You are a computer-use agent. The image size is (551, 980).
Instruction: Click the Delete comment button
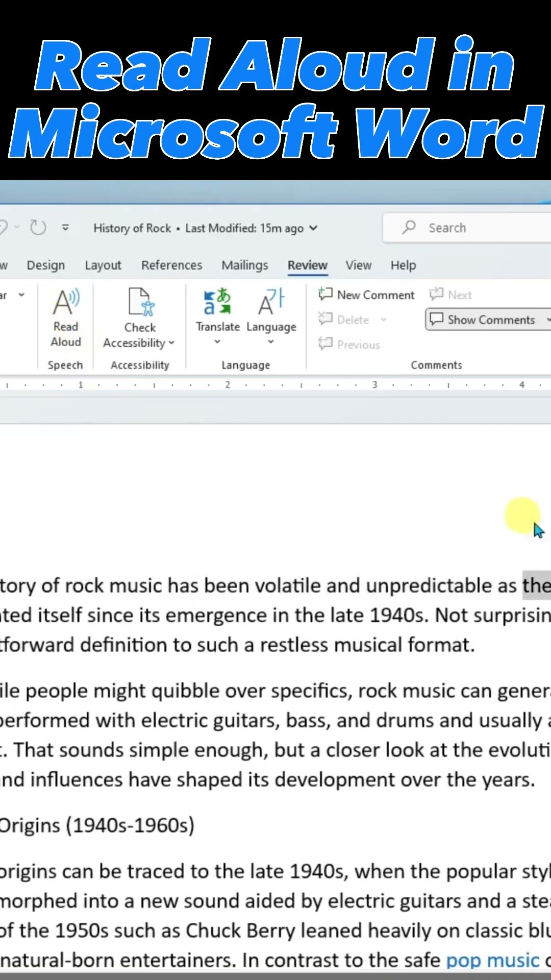343,320
